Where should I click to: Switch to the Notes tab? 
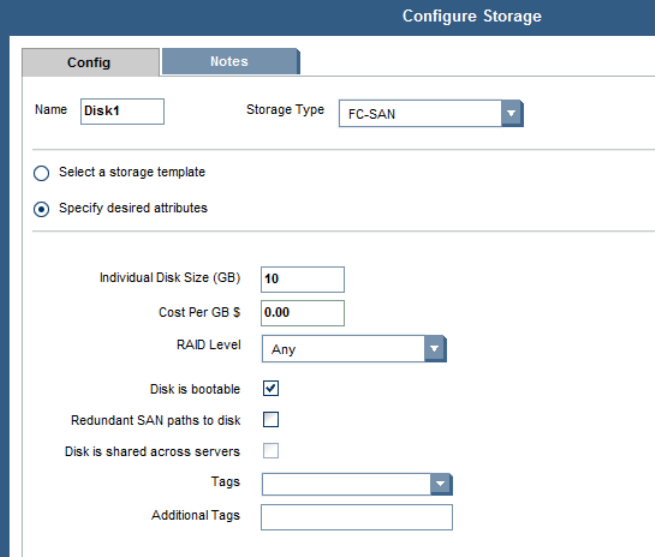[229, 62]
